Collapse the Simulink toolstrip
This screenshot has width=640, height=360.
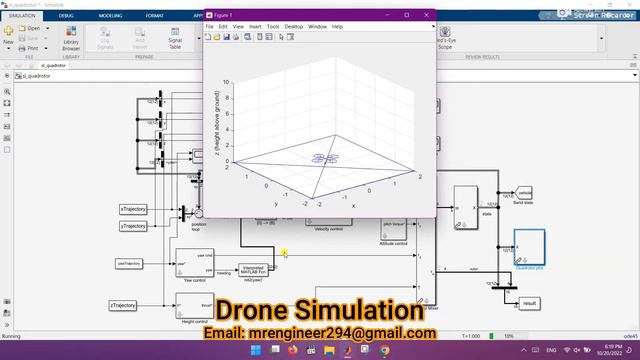pos(635,57)
